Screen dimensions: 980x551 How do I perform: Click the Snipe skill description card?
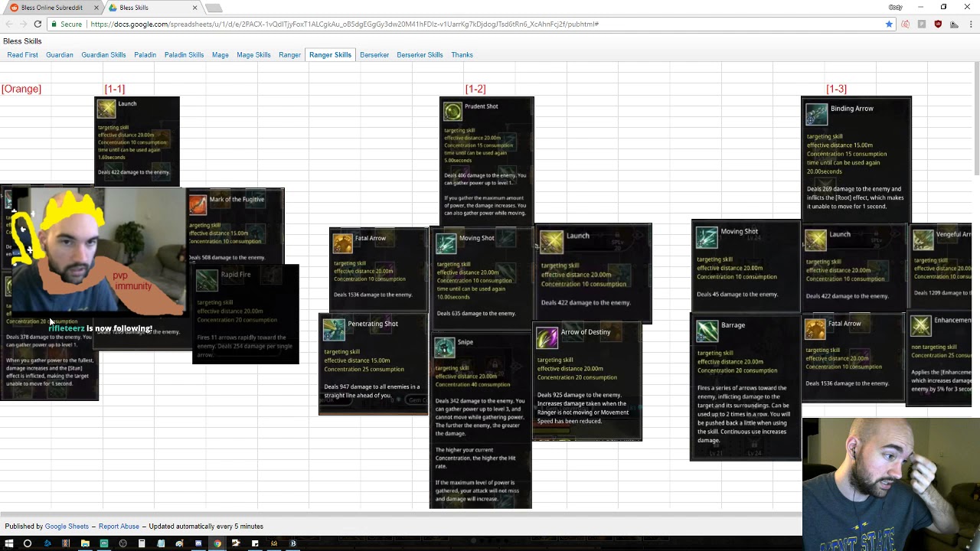click(481, 420)
